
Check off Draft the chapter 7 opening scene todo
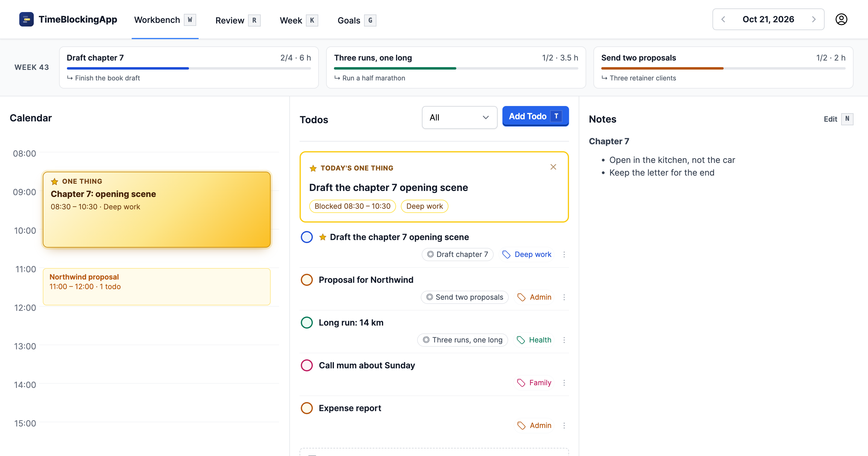click(x=307, y=237)
